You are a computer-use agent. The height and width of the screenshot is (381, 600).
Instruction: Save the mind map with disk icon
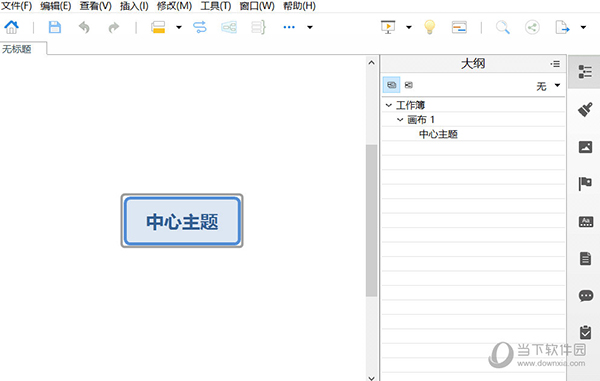55,27
